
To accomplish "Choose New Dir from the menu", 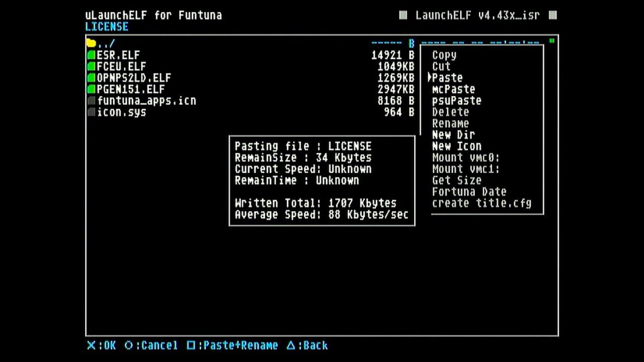I will coord(453,135).
